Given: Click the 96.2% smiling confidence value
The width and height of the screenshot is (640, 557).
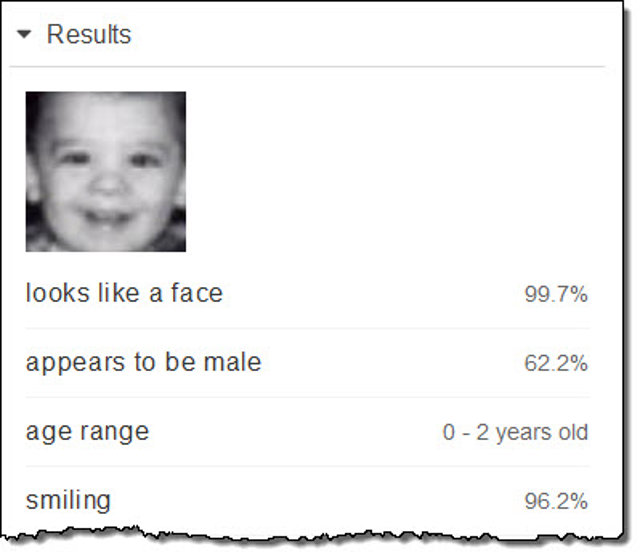Looking at the screenshot, I should point(556,501).
